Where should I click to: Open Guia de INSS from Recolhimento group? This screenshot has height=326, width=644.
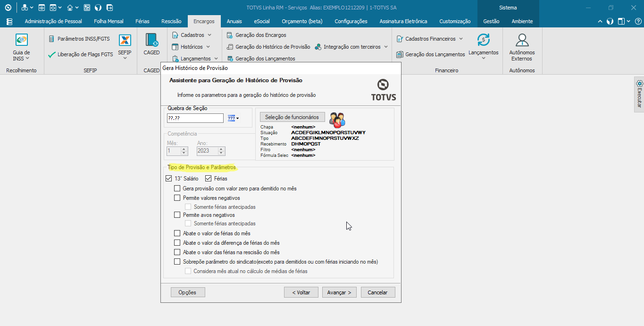[21, 48]
